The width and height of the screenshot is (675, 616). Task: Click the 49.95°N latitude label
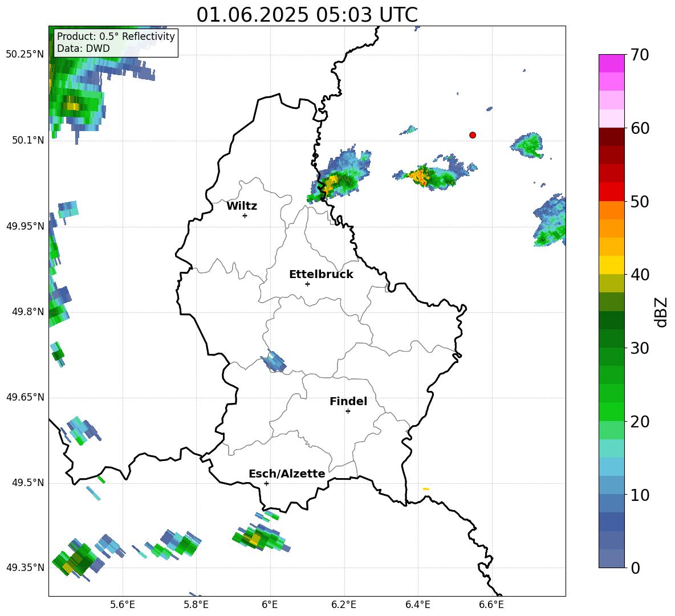coord(25,226)
